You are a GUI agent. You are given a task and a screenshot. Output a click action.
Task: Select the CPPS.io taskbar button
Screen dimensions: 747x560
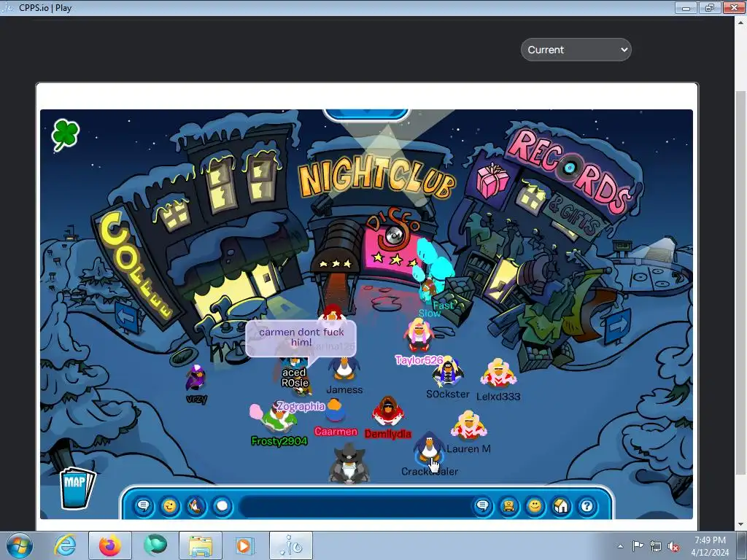point(290,545)
